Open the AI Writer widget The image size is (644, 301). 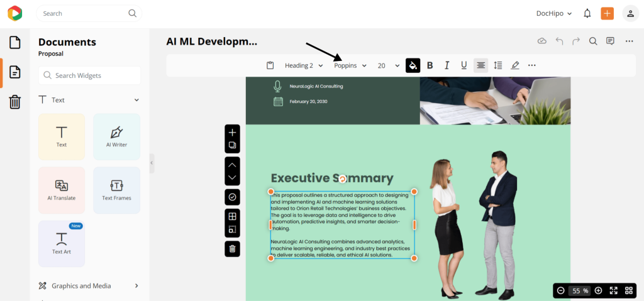tap(116, 137)
